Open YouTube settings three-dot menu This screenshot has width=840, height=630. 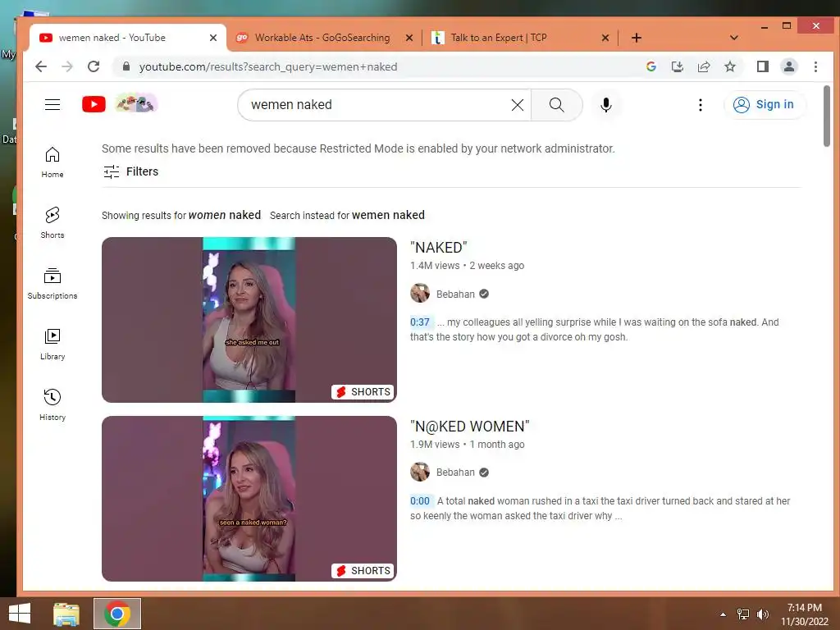[701, 105]
